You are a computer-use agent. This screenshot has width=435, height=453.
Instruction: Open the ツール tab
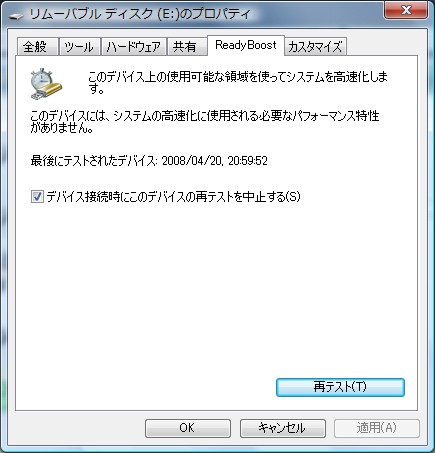(79, 47)
